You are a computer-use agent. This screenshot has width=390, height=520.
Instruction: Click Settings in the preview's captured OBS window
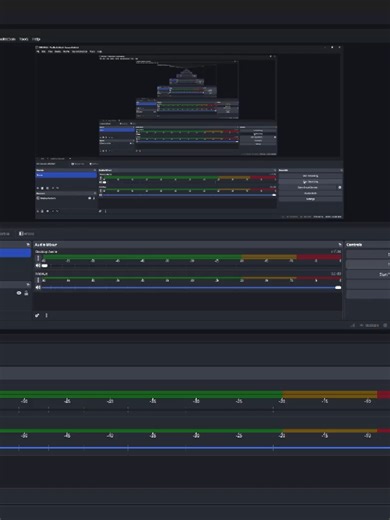[310, 199]
